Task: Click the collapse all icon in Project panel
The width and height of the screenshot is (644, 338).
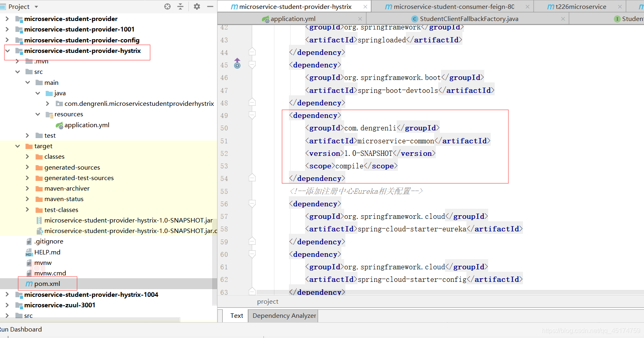Action: tap(180, 6)
